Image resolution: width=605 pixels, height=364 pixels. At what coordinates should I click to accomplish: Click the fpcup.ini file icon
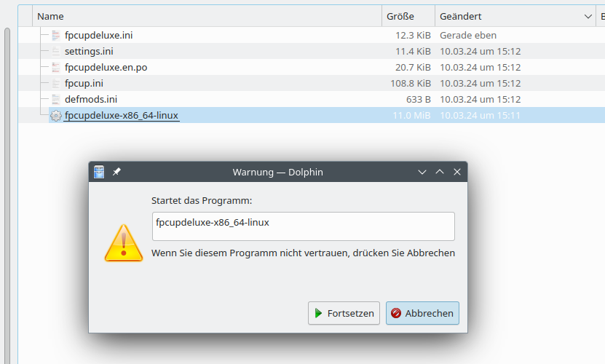click(x=56, y=83)
